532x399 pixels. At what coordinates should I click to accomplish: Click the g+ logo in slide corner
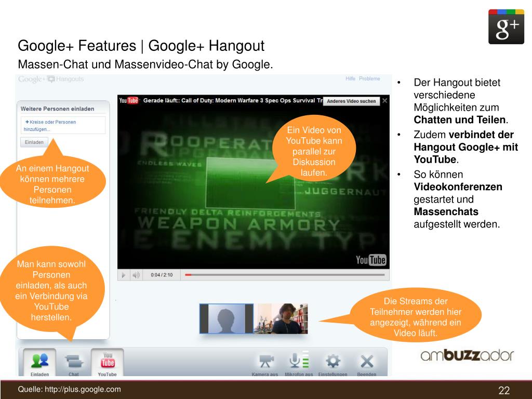[506, 27]
